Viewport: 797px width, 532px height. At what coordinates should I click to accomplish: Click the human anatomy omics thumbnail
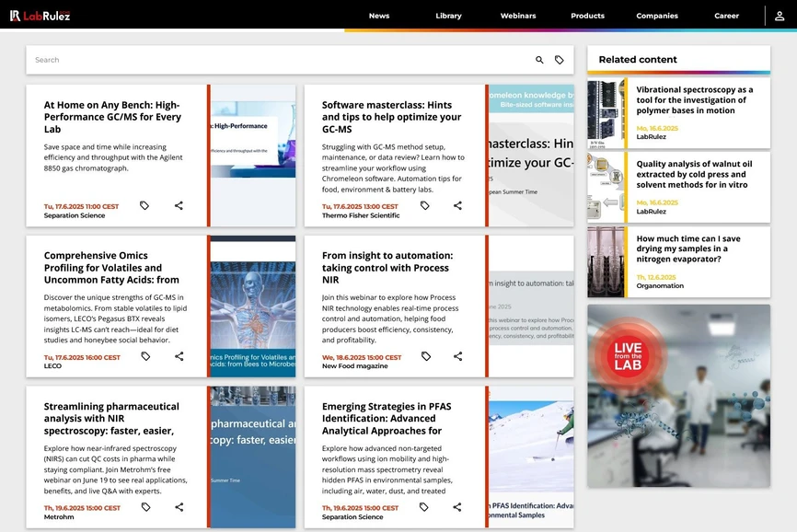point(253,306)
